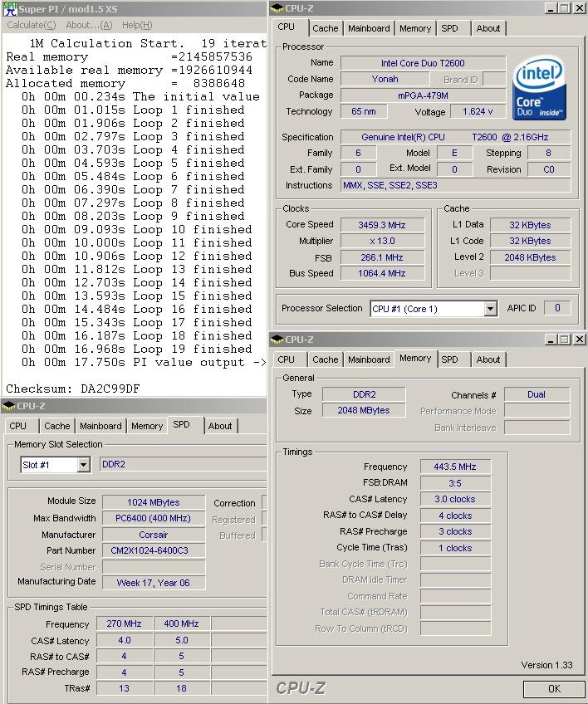The image size is (588, 704).
Task: Switch to Memory tab in top CPU-Z window
Action: click(x=415, y=28)
